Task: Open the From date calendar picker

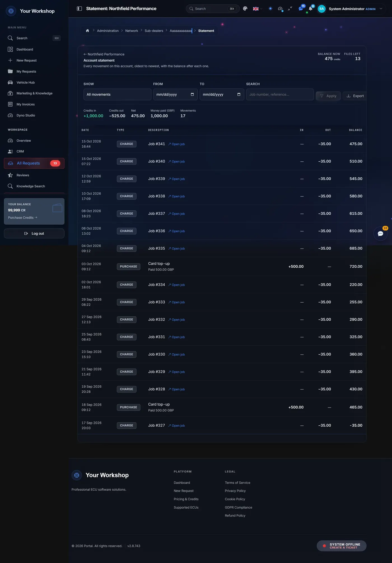Action: [x=192, y=94]
